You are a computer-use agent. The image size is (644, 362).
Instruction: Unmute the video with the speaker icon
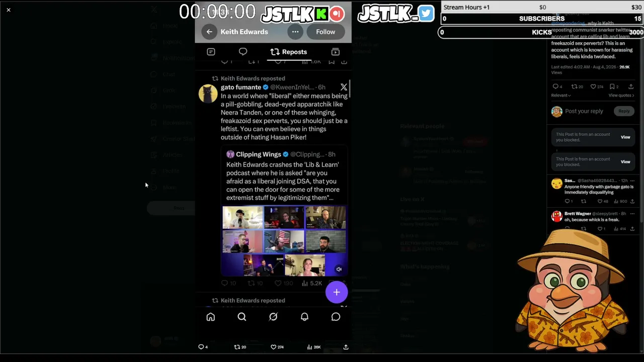pyautogui.click(x=339, y=269)
